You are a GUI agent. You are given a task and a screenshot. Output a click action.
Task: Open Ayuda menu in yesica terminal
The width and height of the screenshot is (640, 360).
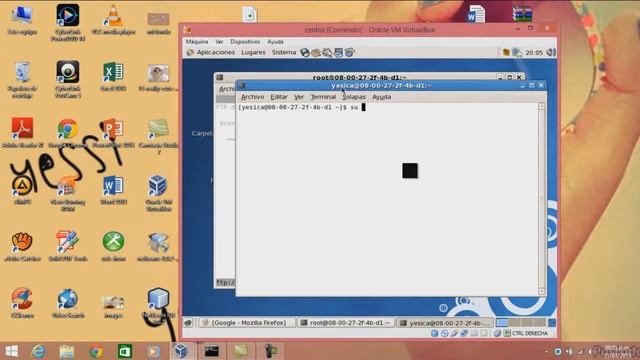point(382,97)
